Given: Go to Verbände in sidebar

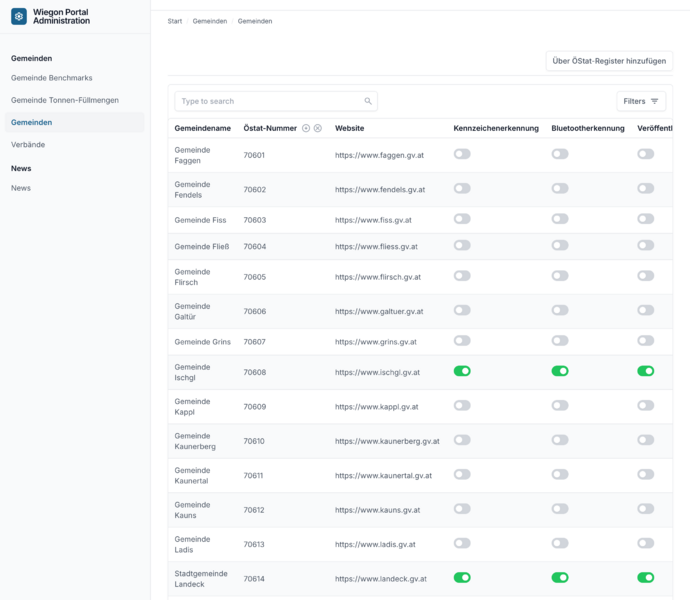Looking at the screenshot, I should point(28,144).
